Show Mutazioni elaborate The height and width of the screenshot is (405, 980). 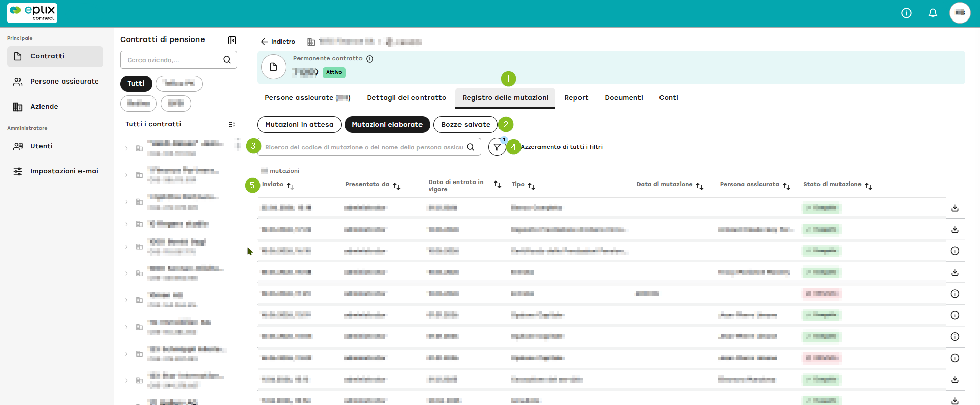click(x=387, y=125)
